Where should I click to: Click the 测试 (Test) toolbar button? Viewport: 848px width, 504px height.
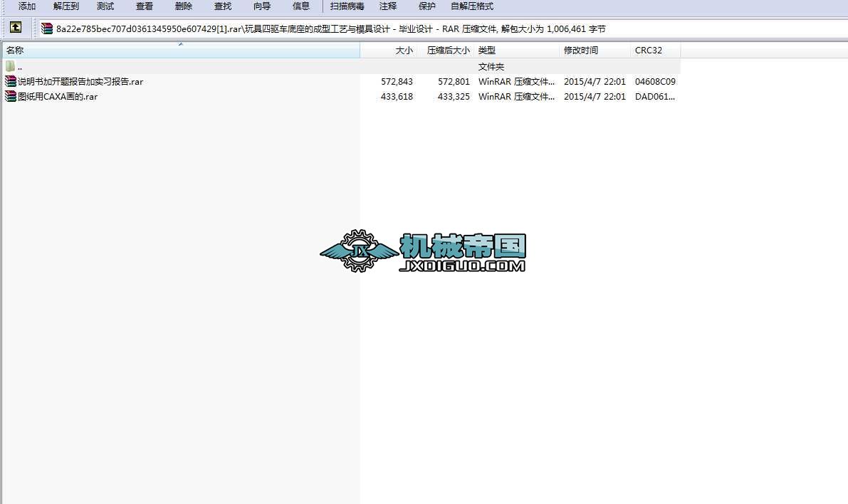tap(105, 6)
